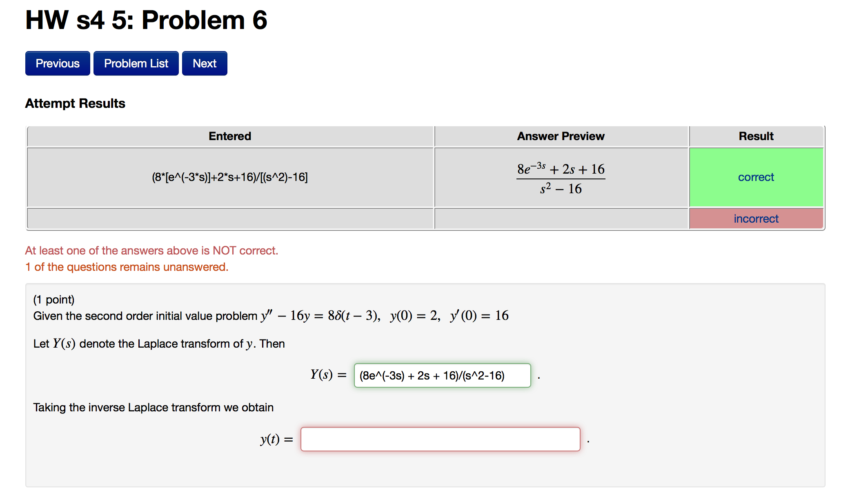Click the warning about NOT correct answers
This screenshot has height=500, width=868.
tap(151, 250)
